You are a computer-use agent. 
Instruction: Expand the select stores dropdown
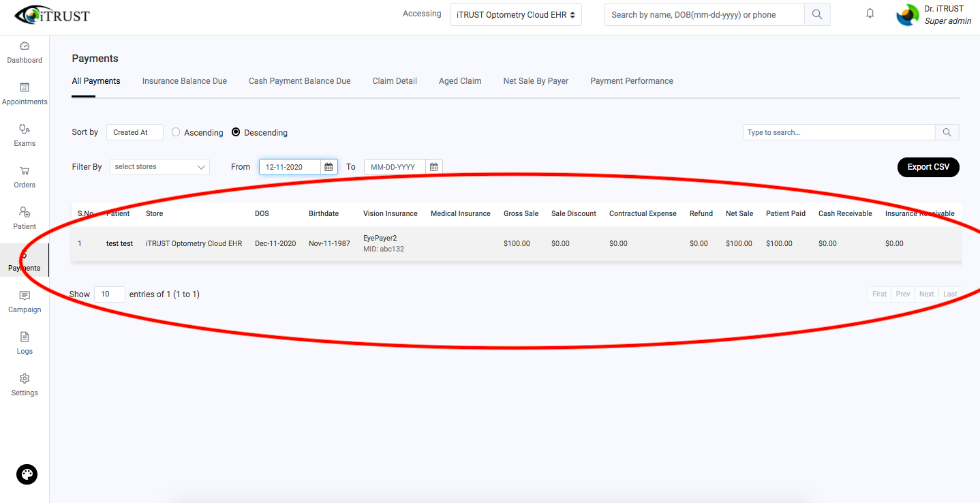(x=159, y=166)
